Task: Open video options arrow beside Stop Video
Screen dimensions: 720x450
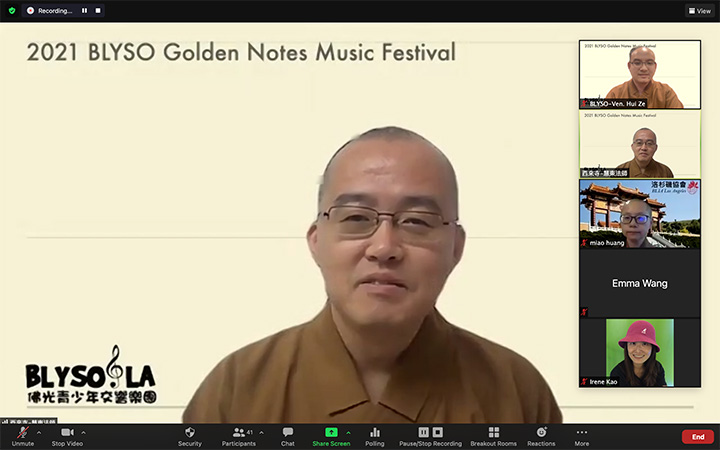Action: [84, 433]
